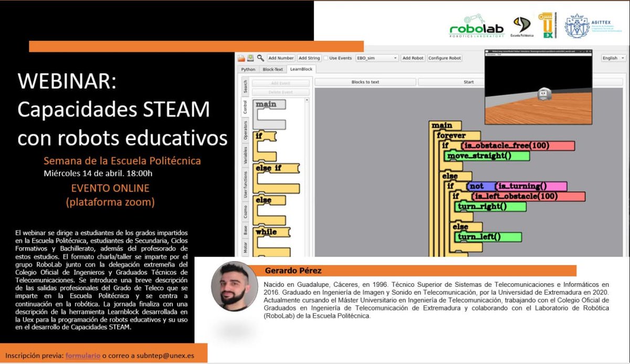Click the Blocks to text button
630x364 pixels.
(x=365, y=82)
